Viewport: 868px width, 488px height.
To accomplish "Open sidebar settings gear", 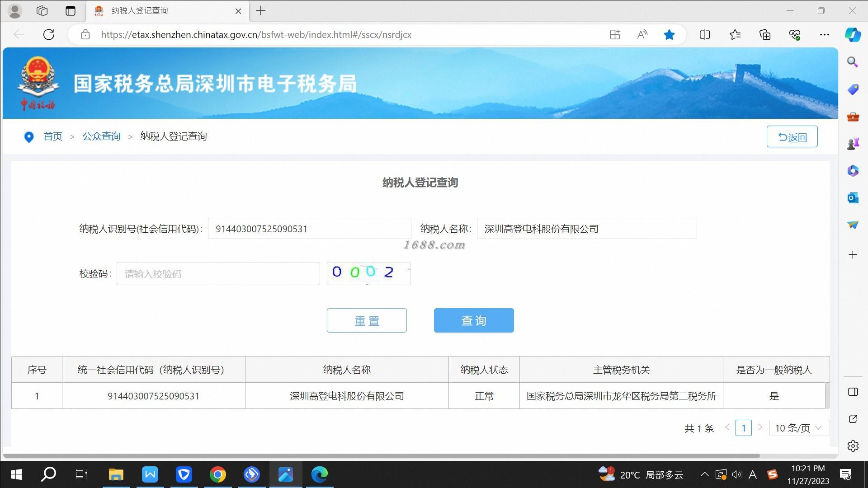I will point(853,446).
